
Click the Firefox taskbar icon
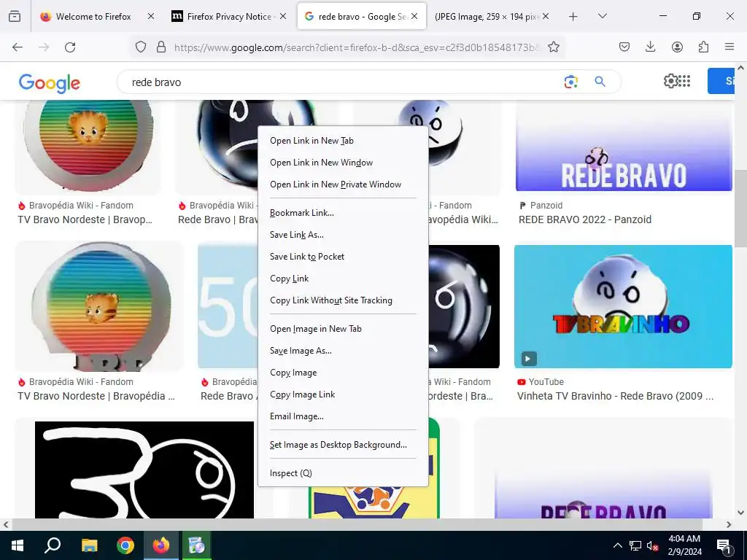161,545
